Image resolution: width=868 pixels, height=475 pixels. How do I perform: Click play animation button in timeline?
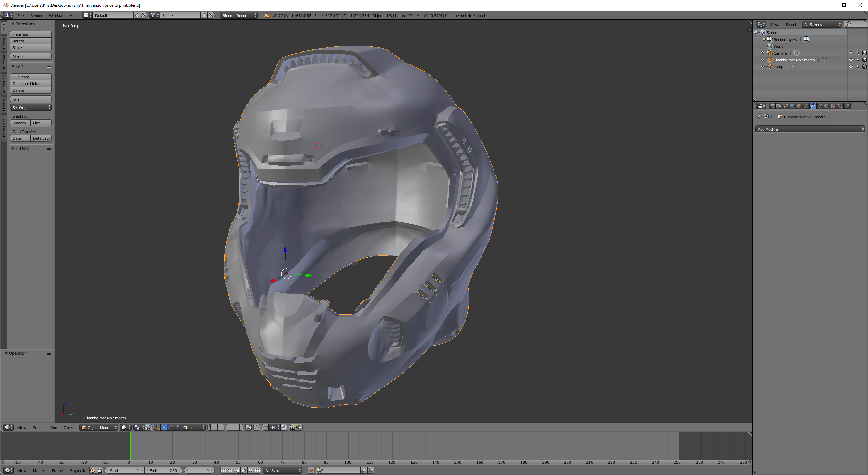(x=244, y=470)
